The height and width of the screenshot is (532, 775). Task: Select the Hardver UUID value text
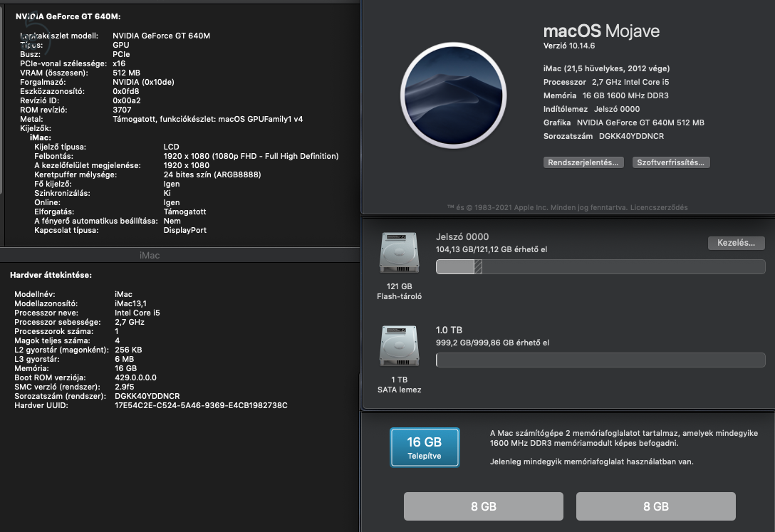(x=201, y=405)
